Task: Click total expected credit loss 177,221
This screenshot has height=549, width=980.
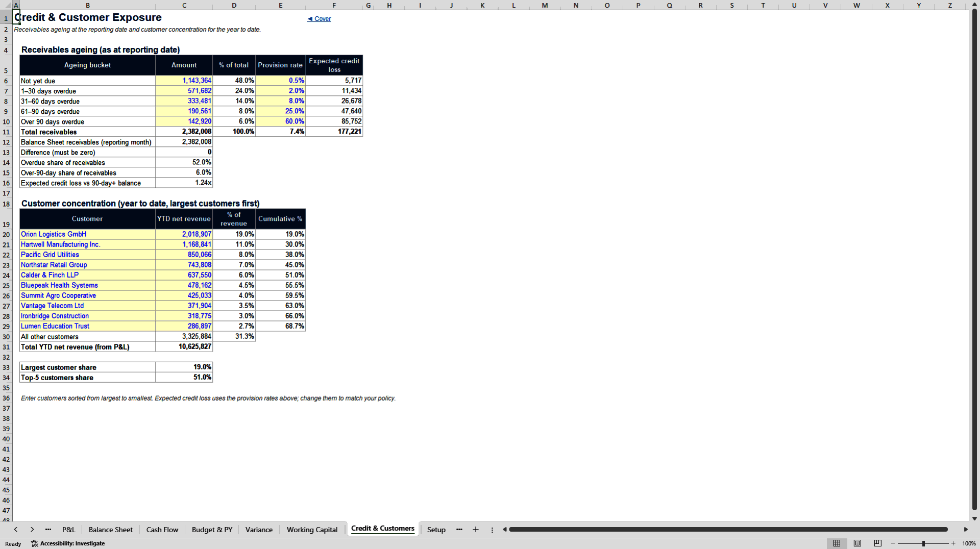Action: [334, 132]
